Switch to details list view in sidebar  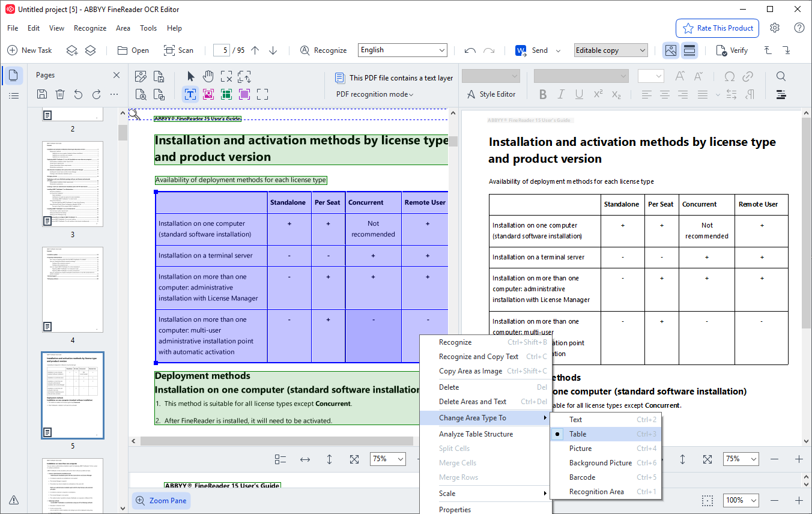click(x=14, y=95)
